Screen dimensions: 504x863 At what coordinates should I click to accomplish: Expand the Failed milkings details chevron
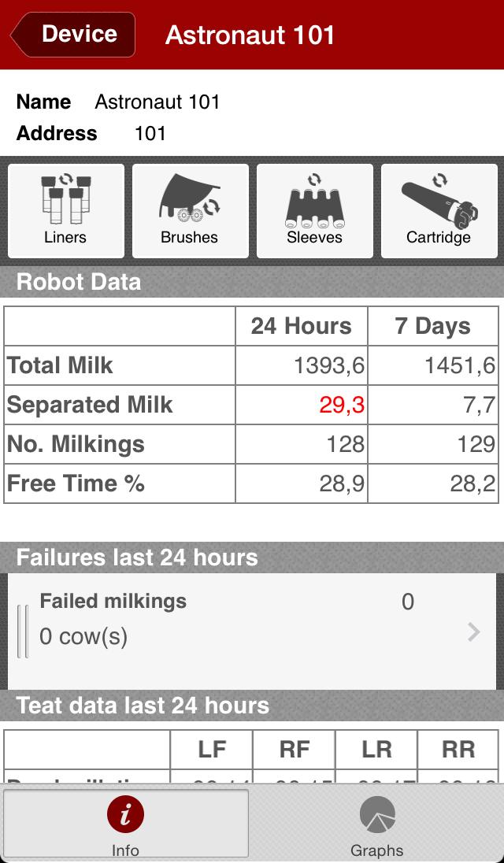pos(473,632)
